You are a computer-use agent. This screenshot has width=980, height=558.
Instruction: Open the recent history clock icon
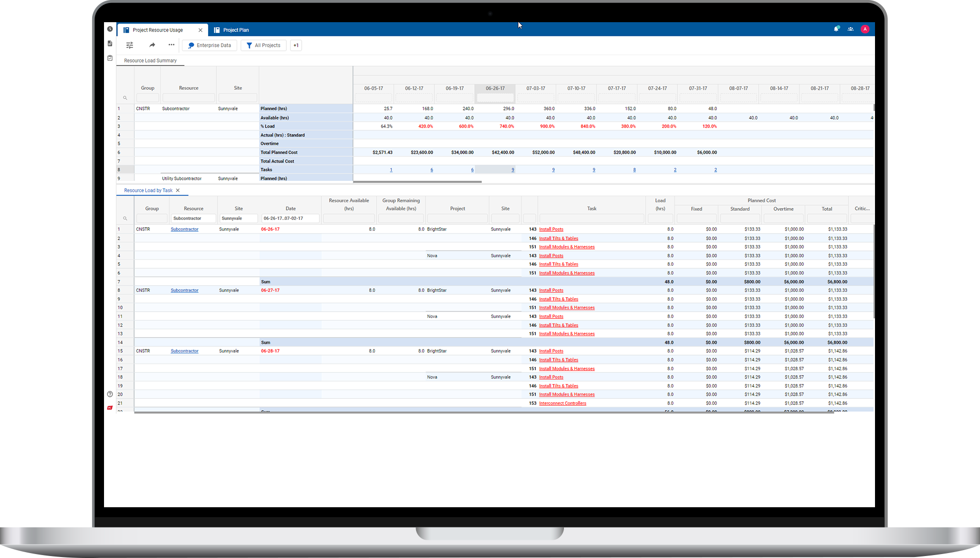click(x=110, y=29)
